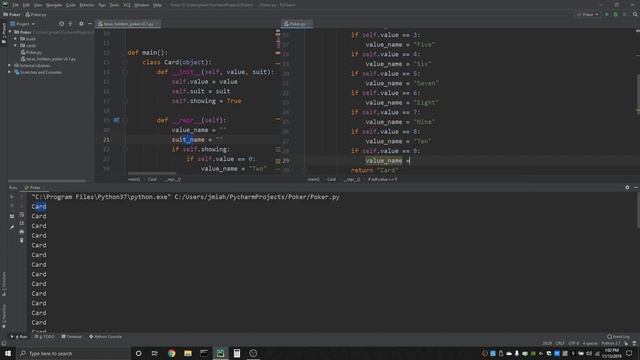Click the soft-wrap icon in Run panel
Viewport: 640px width, 360px height.
[x=22, y=215]
